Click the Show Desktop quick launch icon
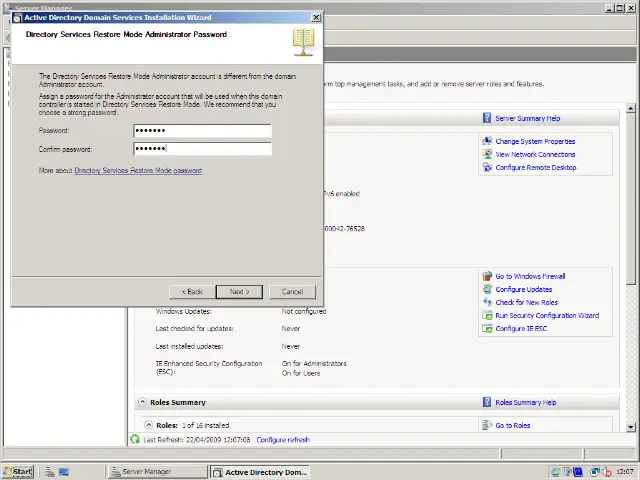This screenshot has height=480, width=640. [64, 472]
